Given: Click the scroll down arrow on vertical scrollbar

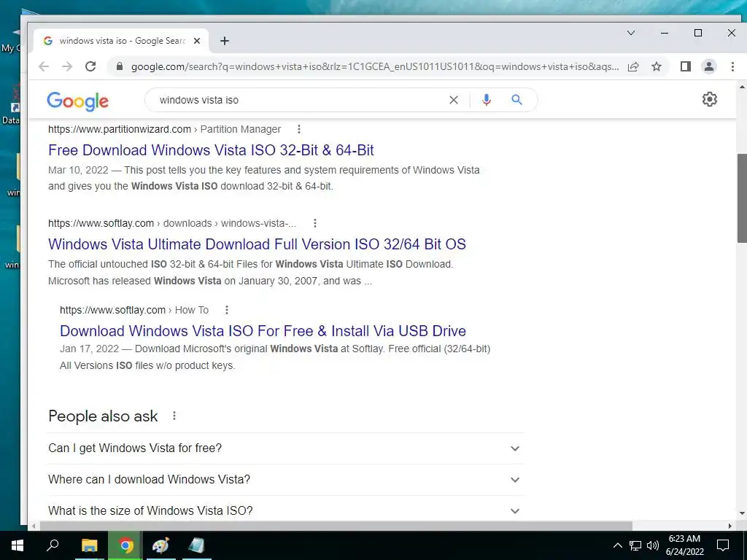Looking at the screenshot, I should [x=742, y=513].
